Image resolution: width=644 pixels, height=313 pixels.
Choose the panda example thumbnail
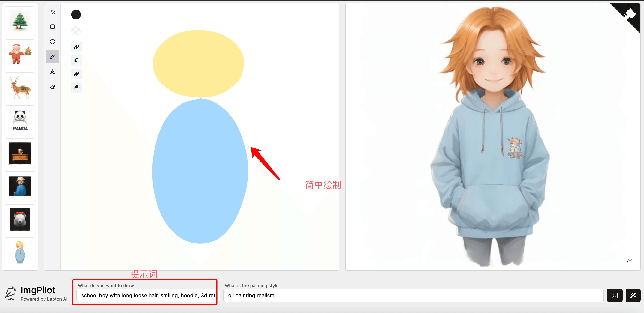click(20, 120)
